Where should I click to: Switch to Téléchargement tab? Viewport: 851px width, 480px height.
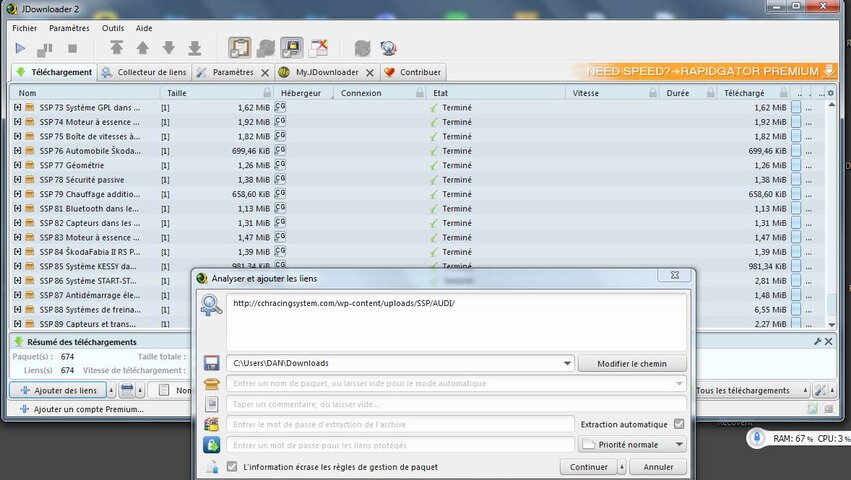(x=54, y=72)
